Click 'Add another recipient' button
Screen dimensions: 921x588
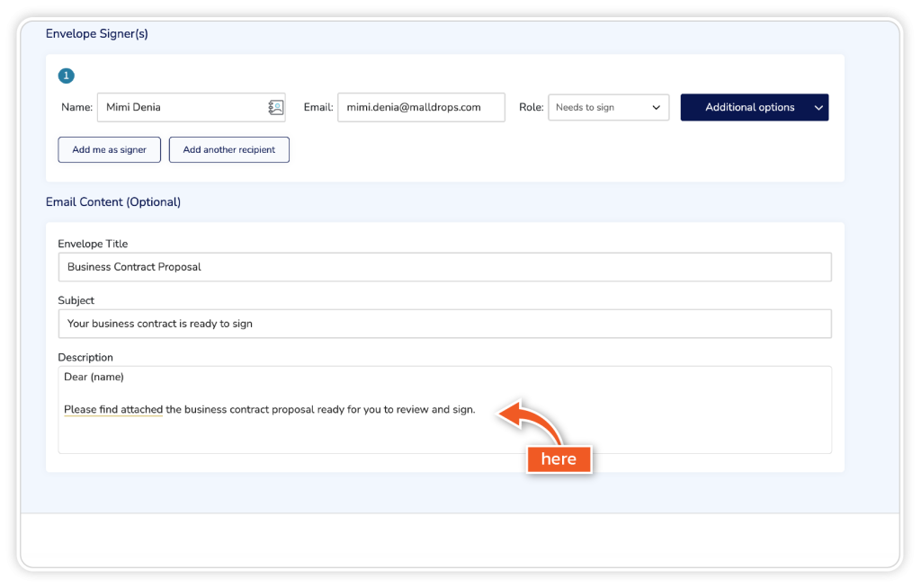229,150
